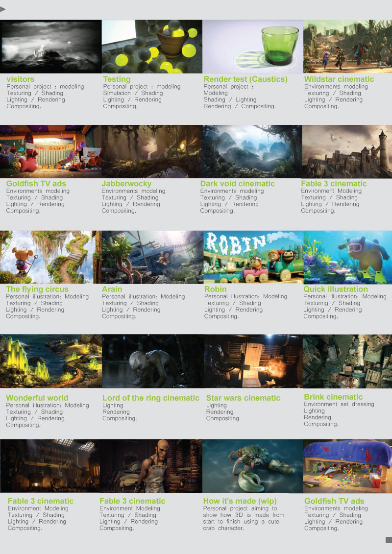Image resolution: width=392 pixels, height=554 pixels.
Task: Click the Wonderful world title
Action: 37,398
